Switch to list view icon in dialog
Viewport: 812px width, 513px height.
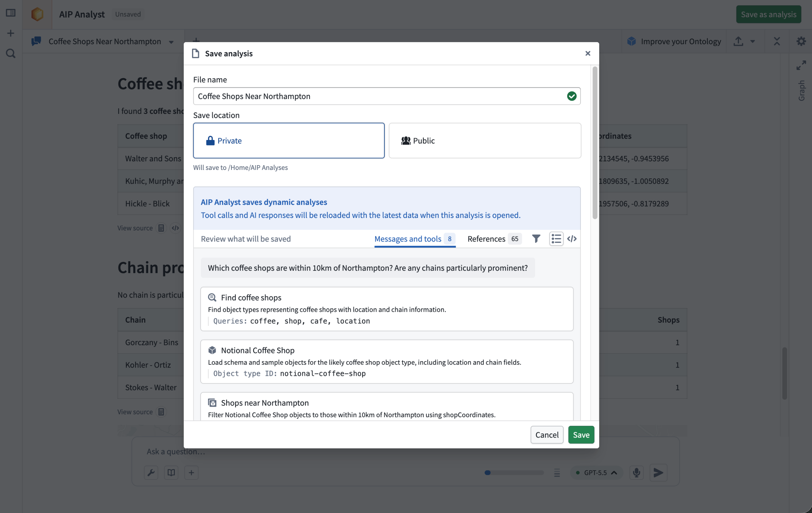556,239
